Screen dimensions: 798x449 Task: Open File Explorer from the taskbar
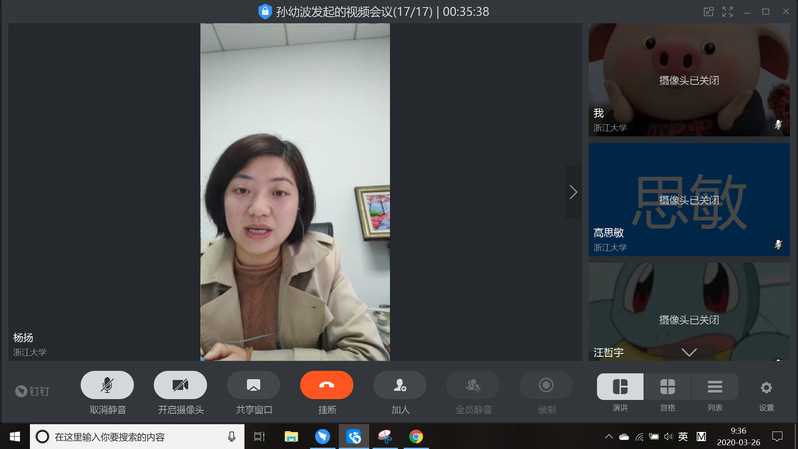click(x=291, y=437)
